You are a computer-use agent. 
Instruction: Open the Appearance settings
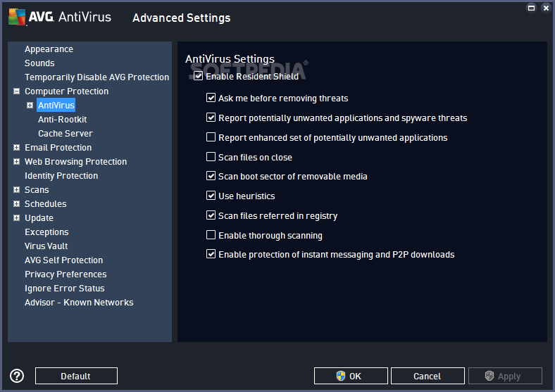[49, 49]
